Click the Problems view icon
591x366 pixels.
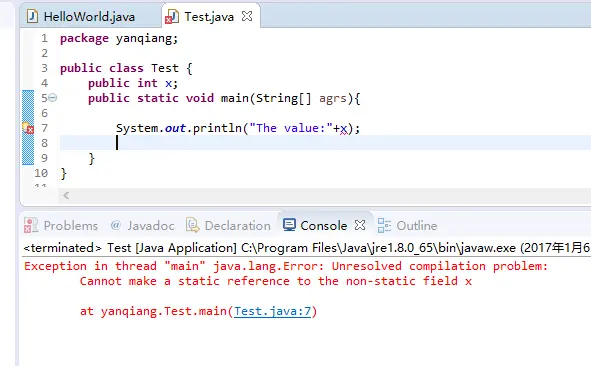pyautogui.click(x=31, y=225)
